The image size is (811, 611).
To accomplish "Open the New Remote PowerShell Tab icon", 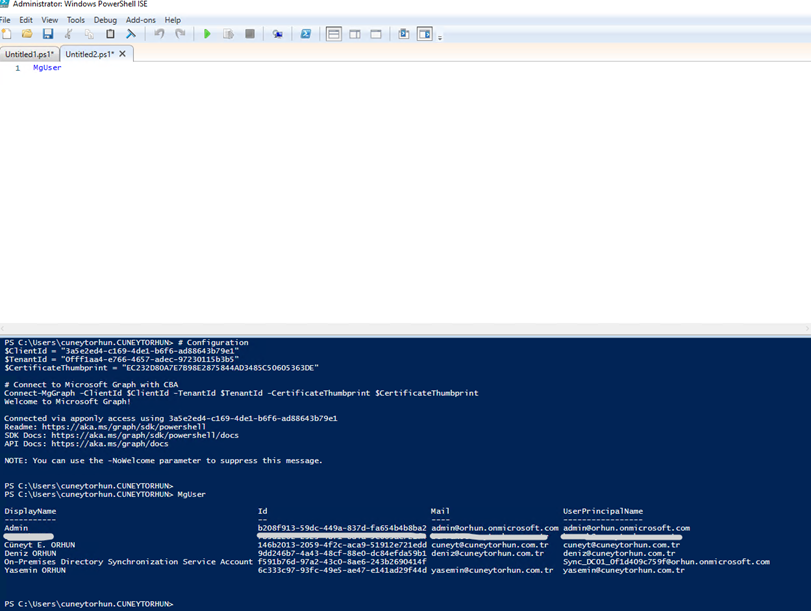I will tap(277, 34).
